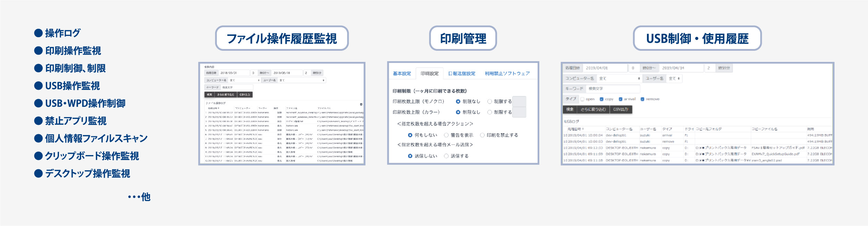Screen dimensions: 868x226
Task: Collapse the ファイル操作ログ panel via its icon
Action: point(361,104)
